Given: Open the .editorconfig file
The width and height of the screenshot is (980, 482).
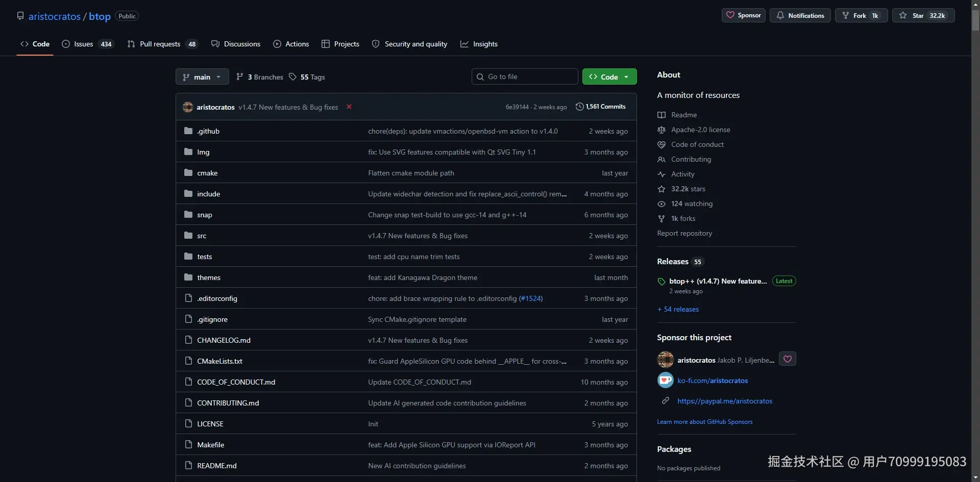Looking at the screenshot, I should pos(217,298).
